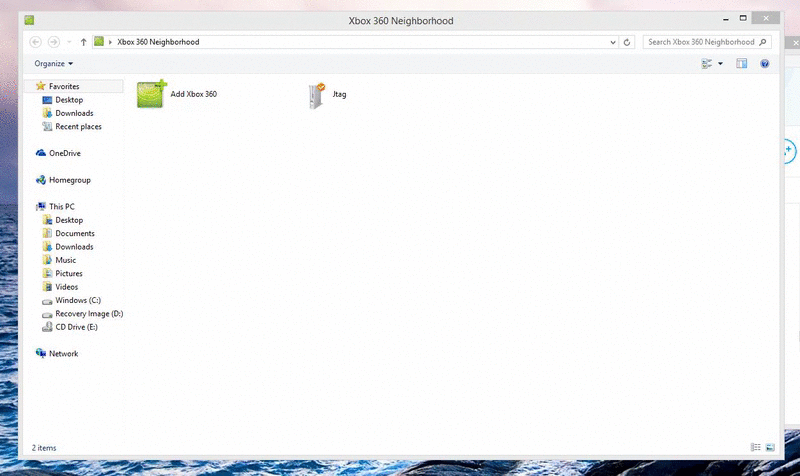800x476 pixels.
Task: Open the Windows (C:) drive
Action: 78,300
